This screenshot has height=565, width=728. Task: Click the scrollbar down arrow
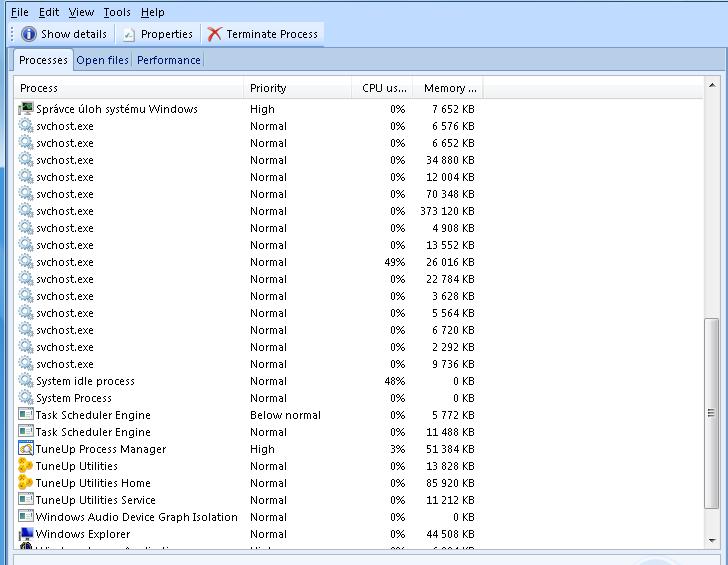[x=711, y=540]
